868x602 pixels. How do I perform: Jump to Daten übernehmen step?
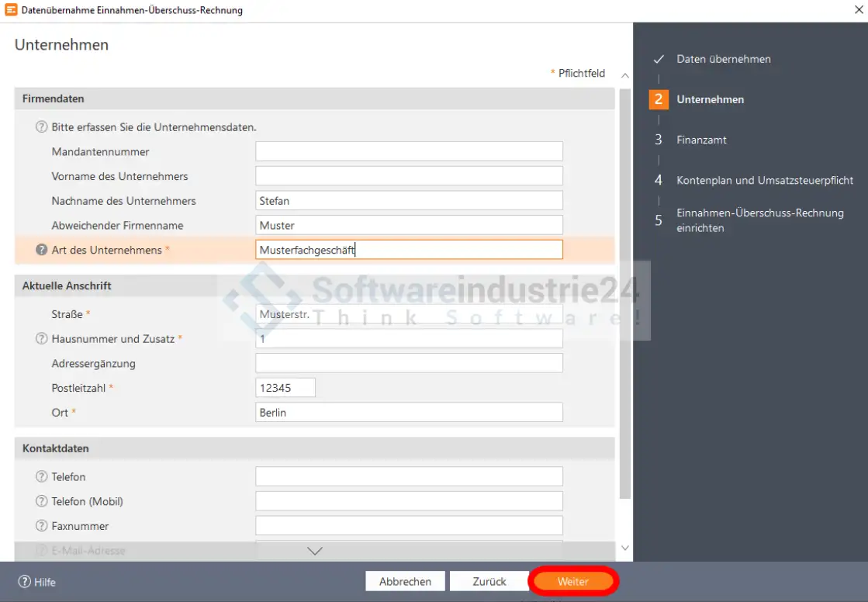coord(723,59)
